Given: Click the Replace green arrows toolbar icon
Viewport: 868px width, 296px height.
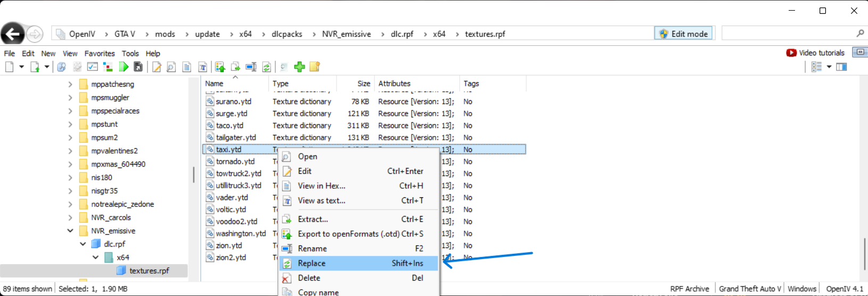Looking at the screenshot, I should pos(266,67).
